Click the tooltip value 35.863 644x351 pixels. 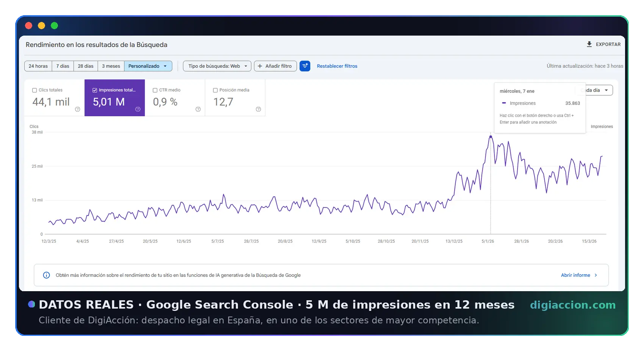coord(572,103)
